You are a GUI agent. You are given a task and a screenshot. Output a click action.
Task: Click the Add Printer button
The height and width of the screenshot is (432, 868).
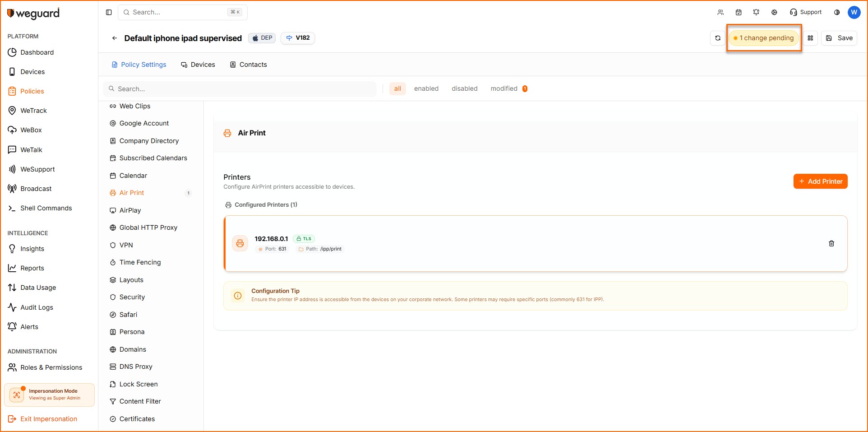tap(820, 181)
